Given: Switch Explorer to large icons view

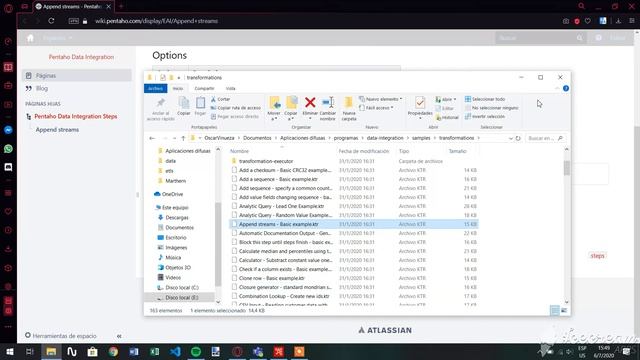Looking at the screenshot, I should coord(564,311).
